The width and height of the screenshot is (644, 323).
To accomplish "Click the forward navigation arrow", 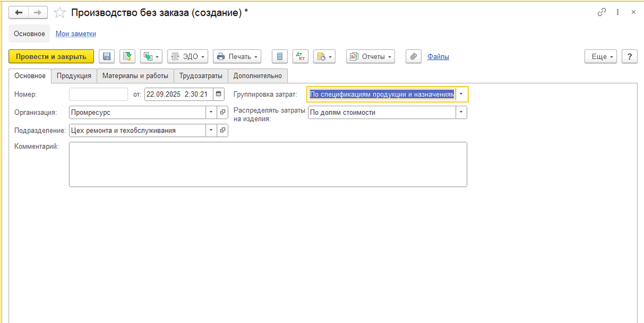I will click(38, 12).
